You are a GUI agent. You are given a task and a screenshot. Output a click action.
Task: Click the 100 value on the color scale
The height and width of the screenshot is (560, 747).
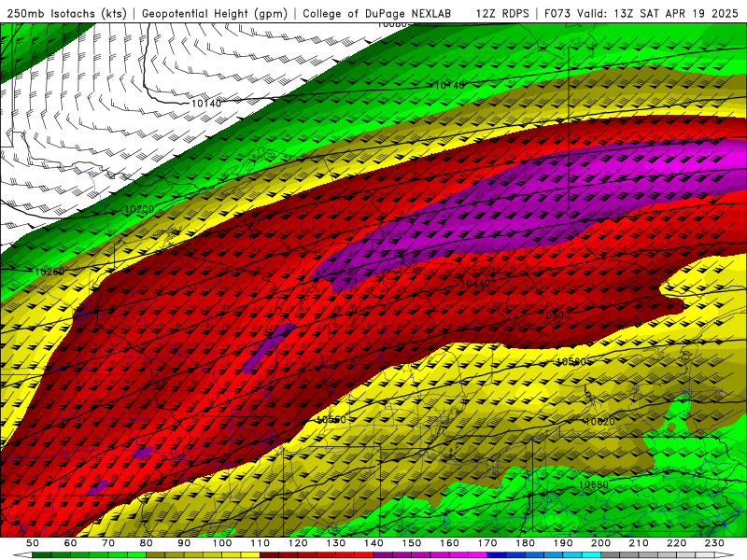click(222, 543)
